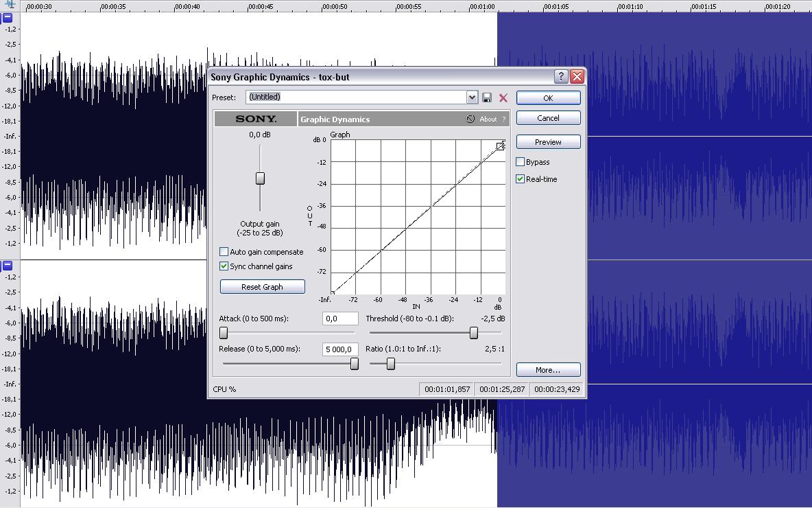812x508 pixels.
Task: Click the ratio value 2,5 :1
Action: click(494, 349)
